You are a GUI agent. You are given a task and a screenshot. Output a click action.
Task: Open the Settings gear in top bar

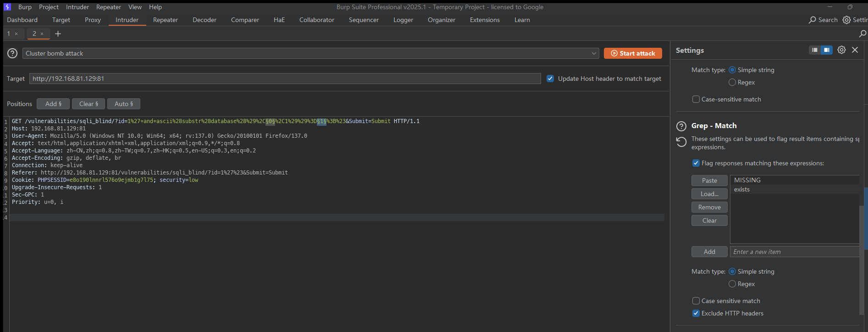click(846, 20)
